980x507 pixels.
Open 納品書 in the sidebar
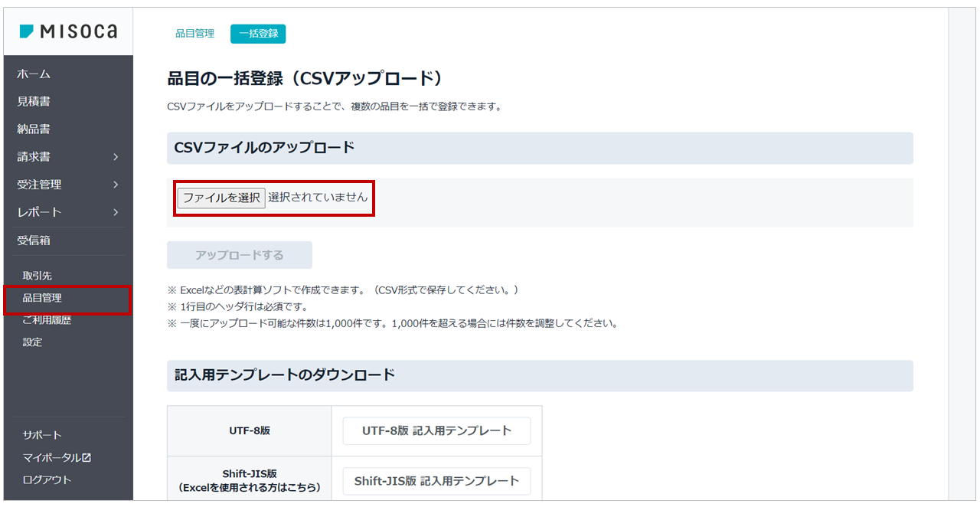click(34, 129)
